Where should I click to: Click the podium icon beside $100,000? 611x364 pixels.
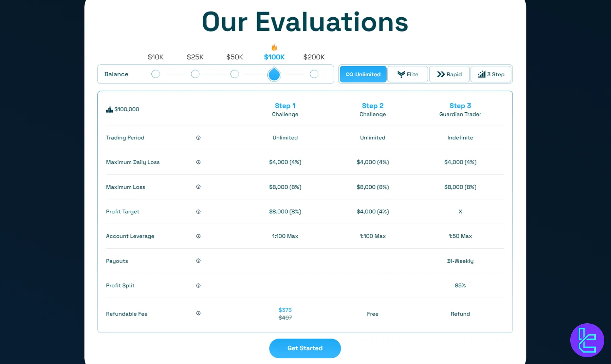point(109,110)
